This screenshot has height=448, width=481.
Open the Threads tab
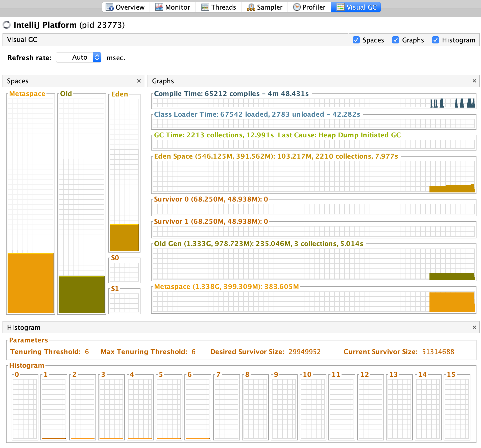(x=219, y=7)
